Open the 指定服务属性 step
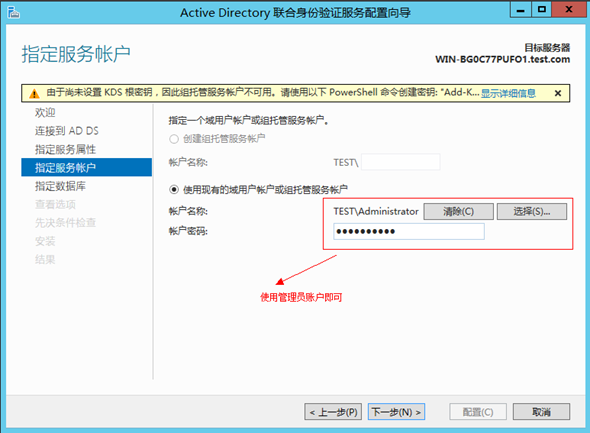This screenshot has width=590, height=433. pyautogui.click(x=65, y=149)
